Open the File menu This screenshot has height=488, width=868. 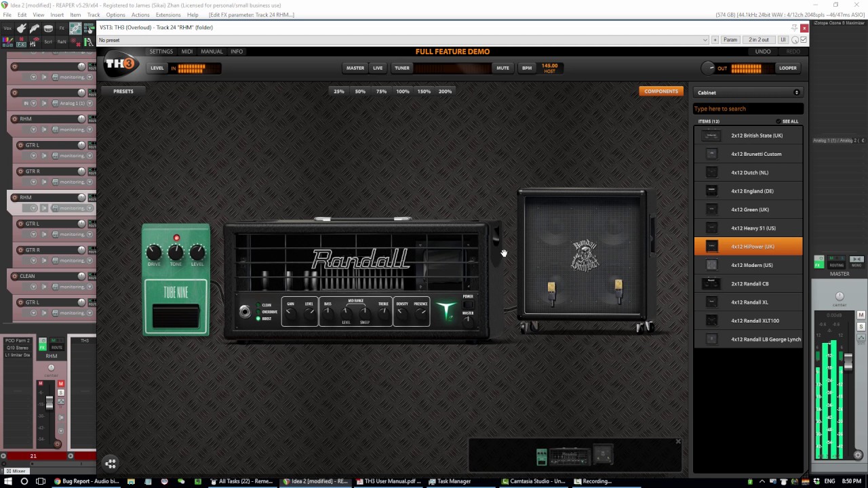pos(7,15)
